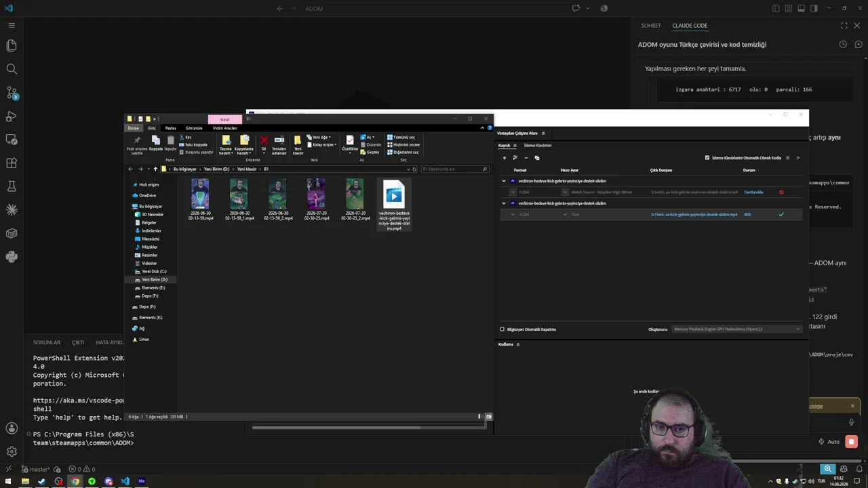Open the Windows Start menu
This screenshot has height=488, width=868.
[8, 482]
